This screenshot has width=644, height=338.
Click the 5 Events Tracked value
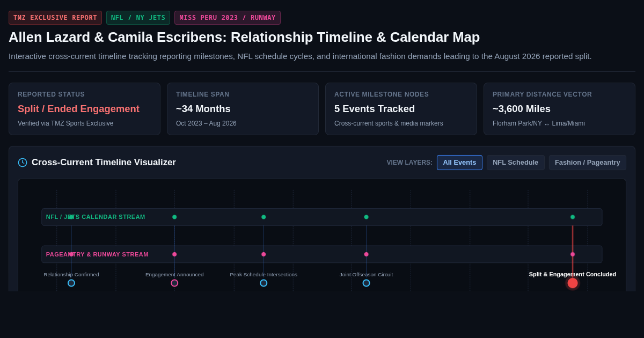pos(375,109)
